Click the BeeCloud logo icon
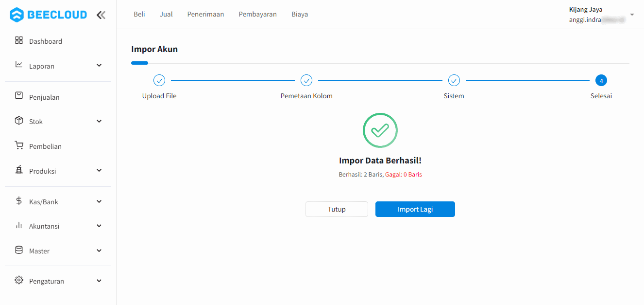The image size is (644, 305). 17,15
